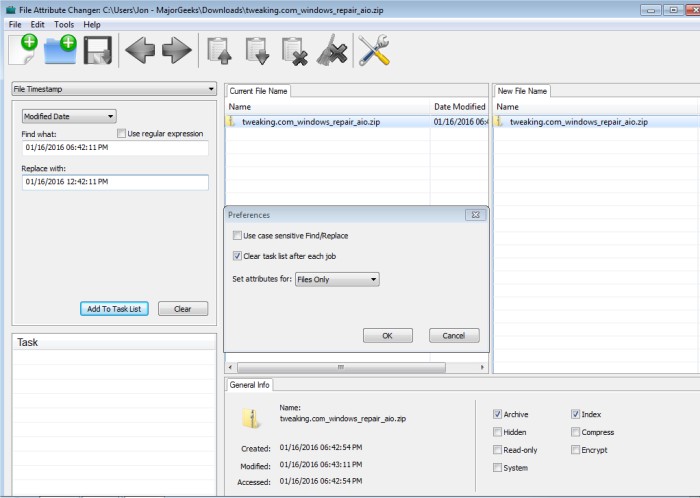This screenshot has height=498, width=700.
Task: Click the zip file icon in General Info
Action: [x=251, y=418]
